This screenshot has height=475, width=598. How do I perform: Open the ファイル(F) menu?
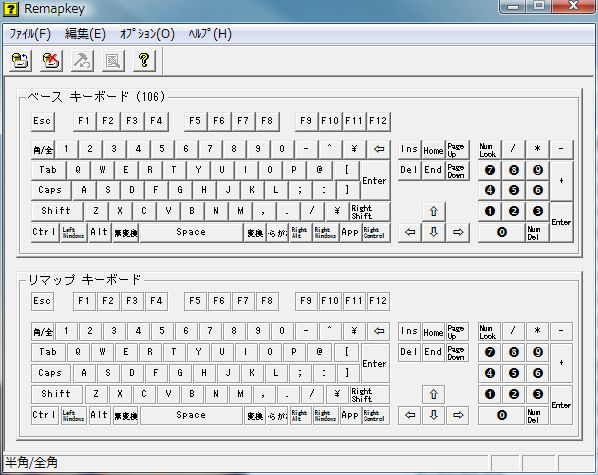[30, 34]
